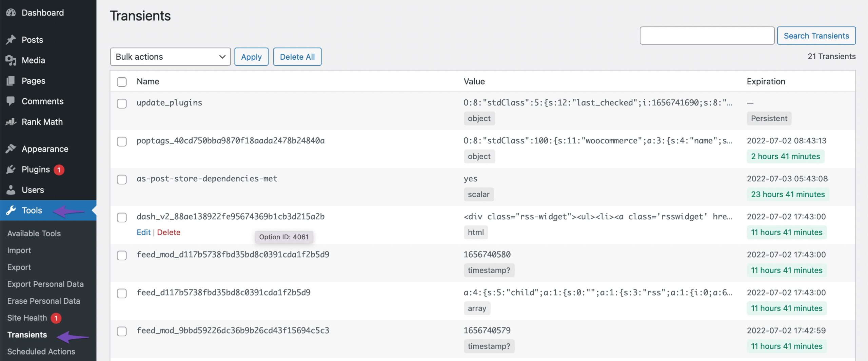
Task: Click the Site Health notification badge
Action: (56, 318)
